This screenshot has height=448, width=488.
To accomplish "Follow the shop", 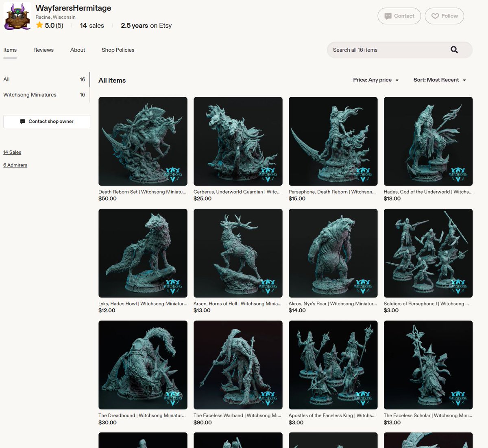I will tap(444, 16).
